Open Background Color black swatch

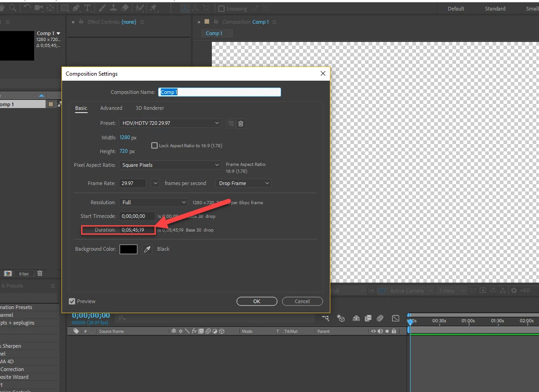128,249
